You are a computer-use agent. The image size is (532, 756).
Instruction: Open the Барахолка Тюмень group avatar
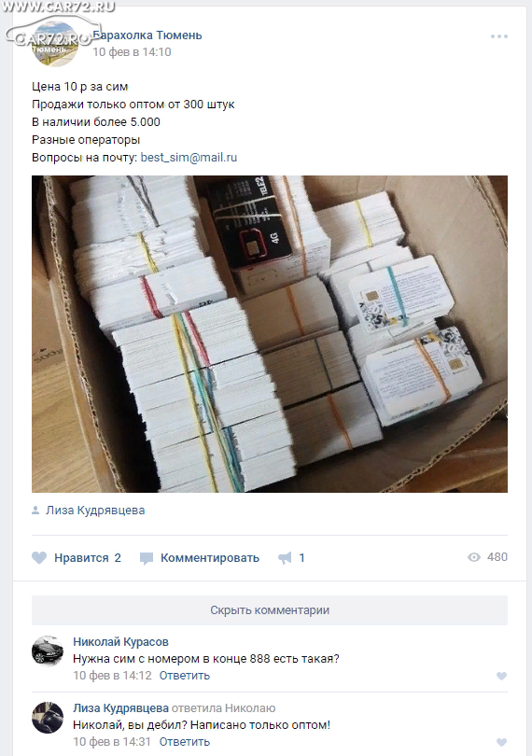[x=54, y=43]
